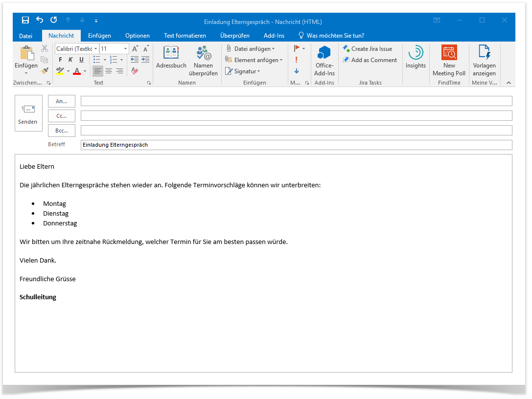
Task: Click the Bcc... button
Action: [x=61, y=131]
